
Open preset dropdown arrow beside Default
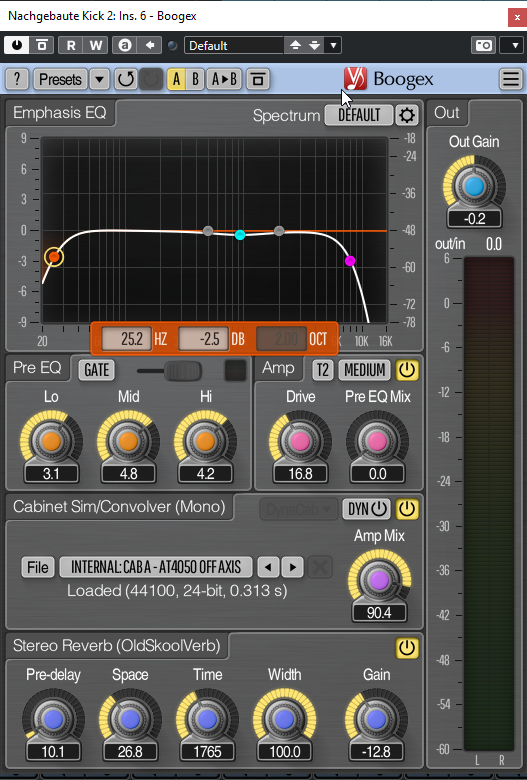tap(333, 46)
